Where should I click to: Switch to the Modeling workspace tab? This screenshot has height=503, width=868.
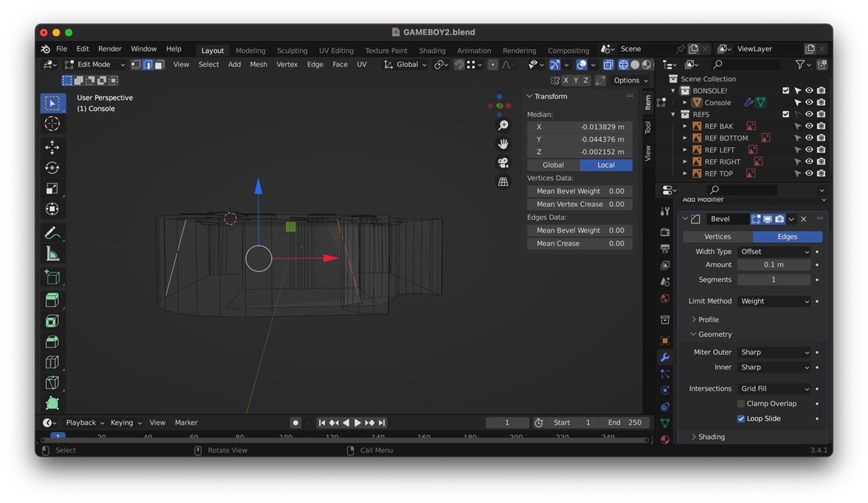(250, 51)
